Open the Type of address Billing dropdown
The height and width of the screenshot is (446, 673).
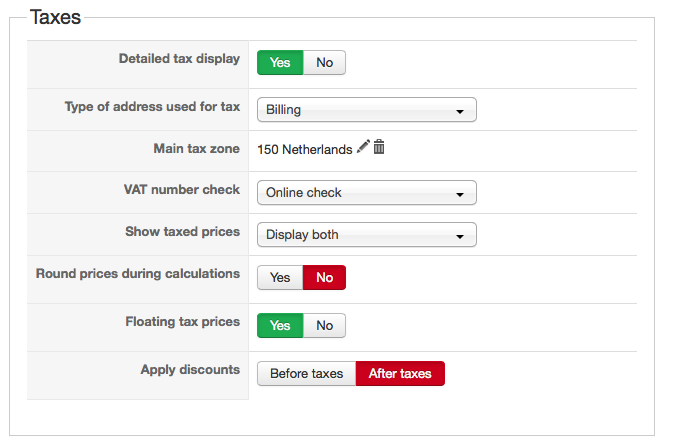coord(366,110)
